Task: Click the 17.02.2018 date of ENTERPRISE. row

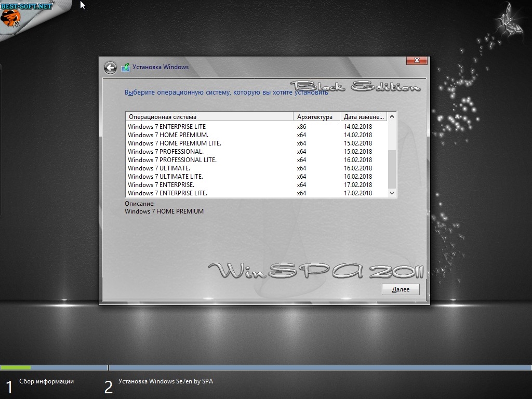Action: (358, 185)
